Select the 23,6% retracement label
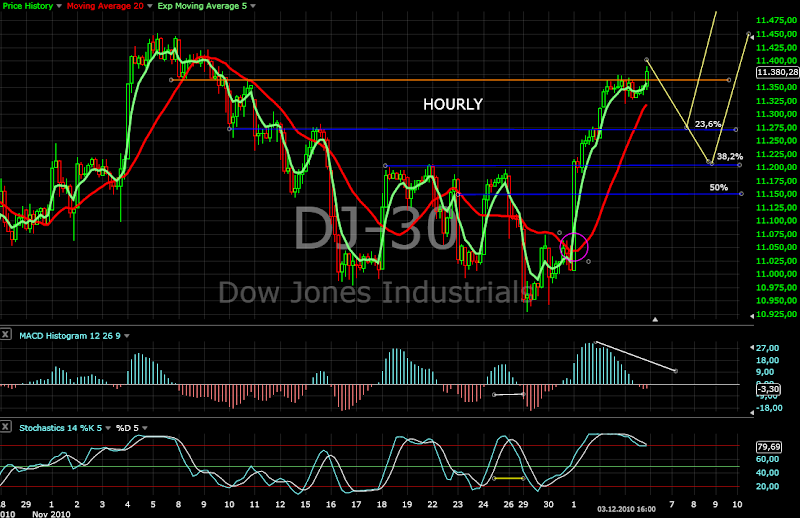Screen dimensions: 800x518 point(708,124)
